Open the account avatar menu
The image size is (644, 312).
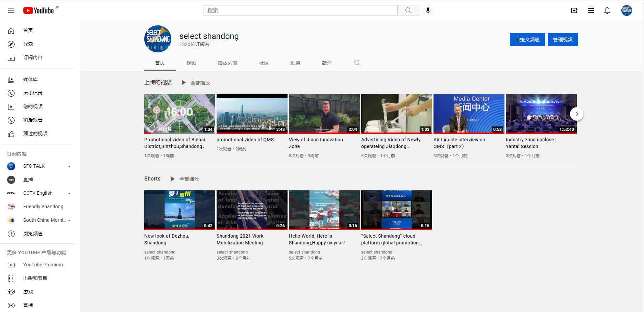point(626,10)
